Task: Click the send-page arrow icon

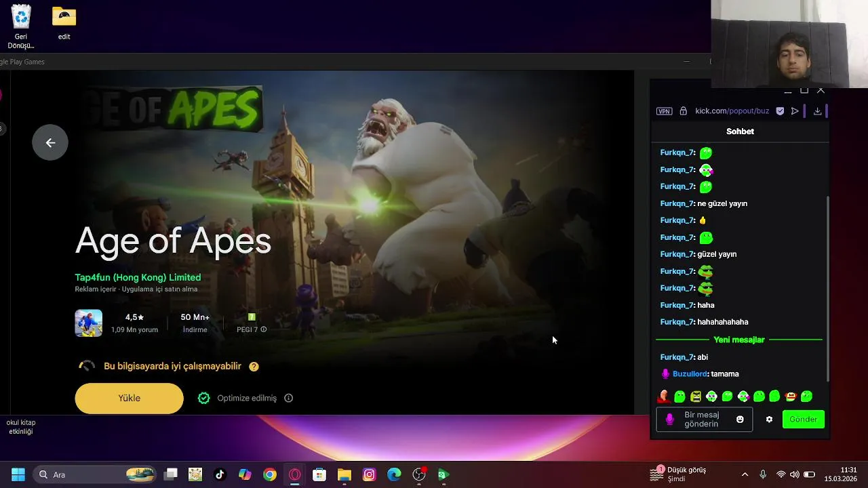Action: point(795,111)
